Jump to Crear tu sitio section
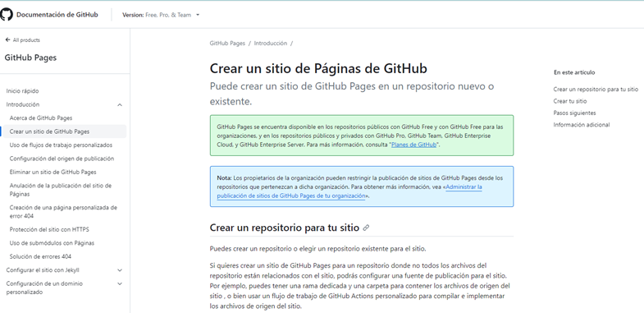644x313 pixels. pyautogui.click(x=570, y=101)
